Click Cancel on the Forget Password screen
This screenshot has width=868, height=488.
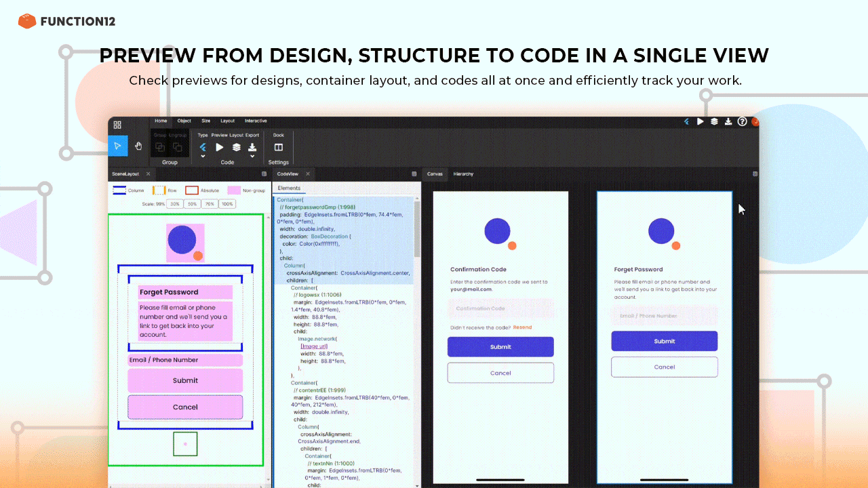click(665, 367)
